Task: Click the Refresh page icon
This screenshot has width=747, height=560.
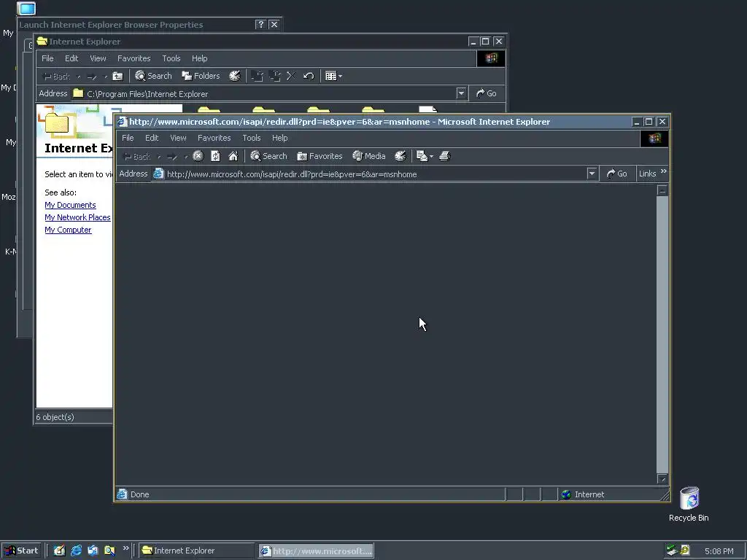Action: pos(215,156)
